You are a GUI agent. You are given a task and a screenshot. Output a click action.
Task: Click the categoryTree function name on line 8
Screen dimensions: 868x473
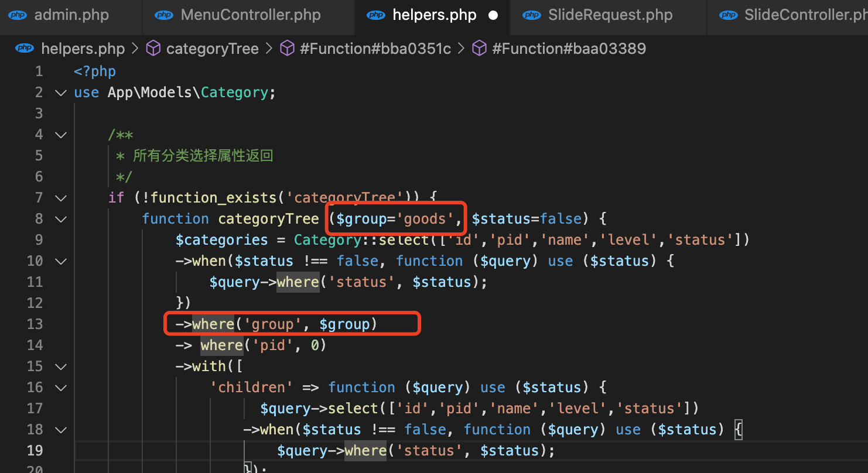pos(268,219)
